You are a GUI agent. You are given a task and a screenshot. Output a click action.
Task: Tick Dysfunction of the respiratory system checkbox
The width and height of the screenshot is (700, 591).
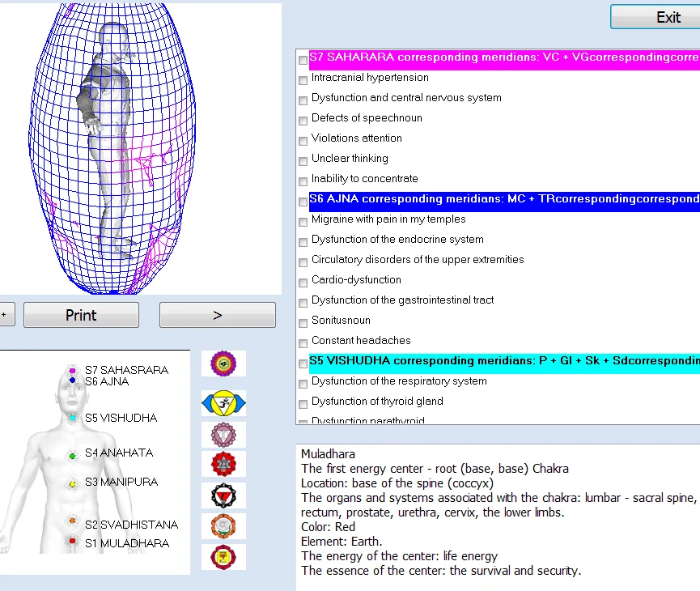click(x=303, y=383)
